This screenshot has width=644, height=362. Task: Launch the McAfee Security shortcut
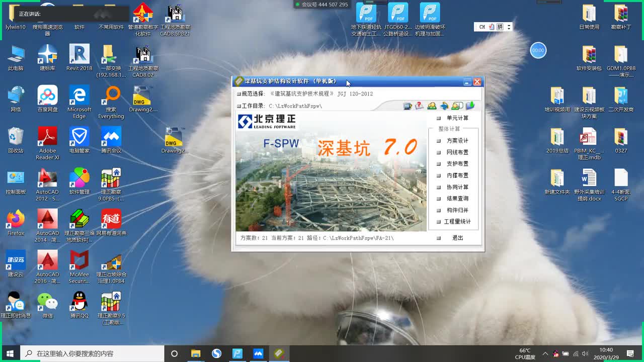[79, 267]
